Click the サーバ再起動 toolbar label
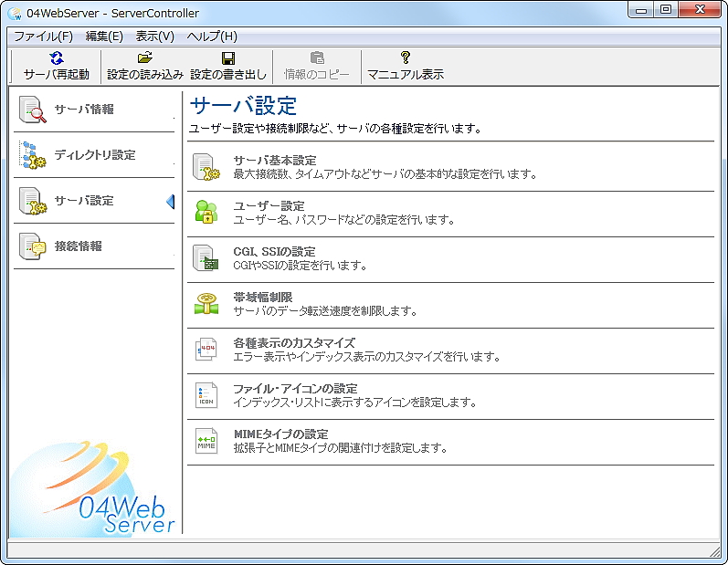 [57, 75]
